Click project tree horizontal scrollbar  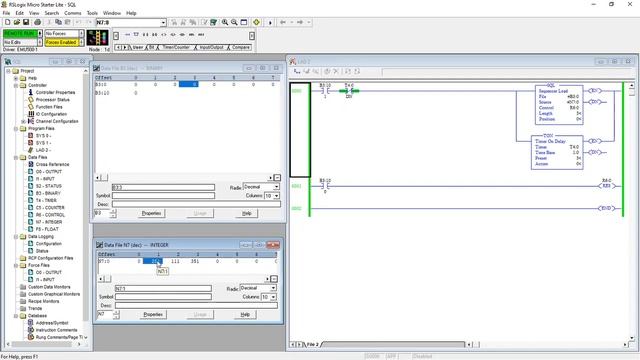pyautogui.click(x=43, y=344)
